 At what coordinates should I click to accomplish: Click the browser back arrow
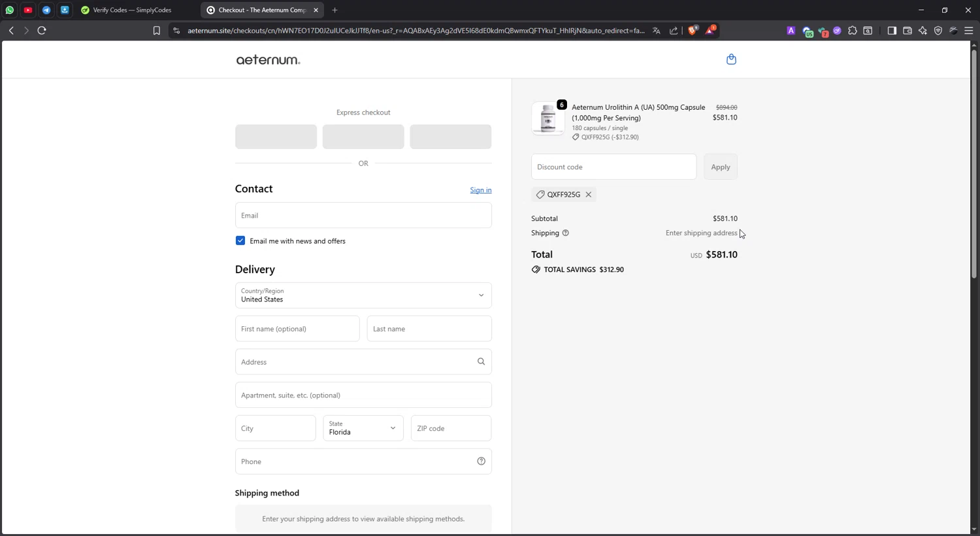11,31
